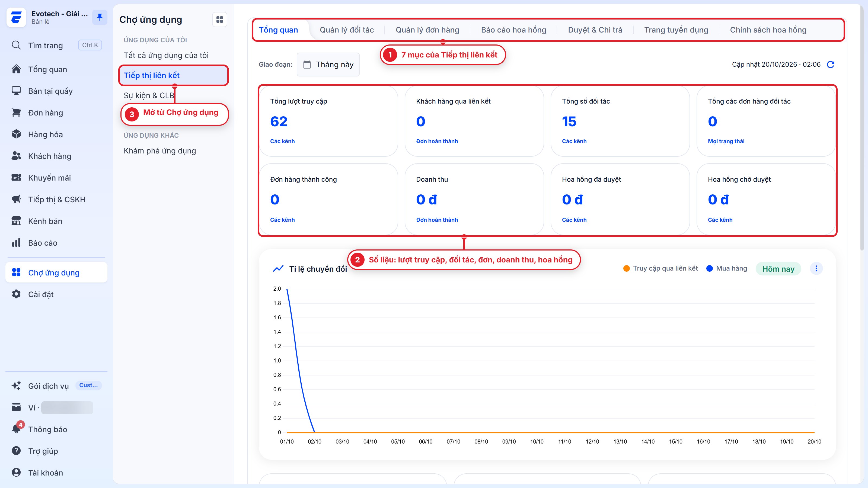Toggle the sidebar pin icon
Screen dimensions: 868x488
(100, 17)
